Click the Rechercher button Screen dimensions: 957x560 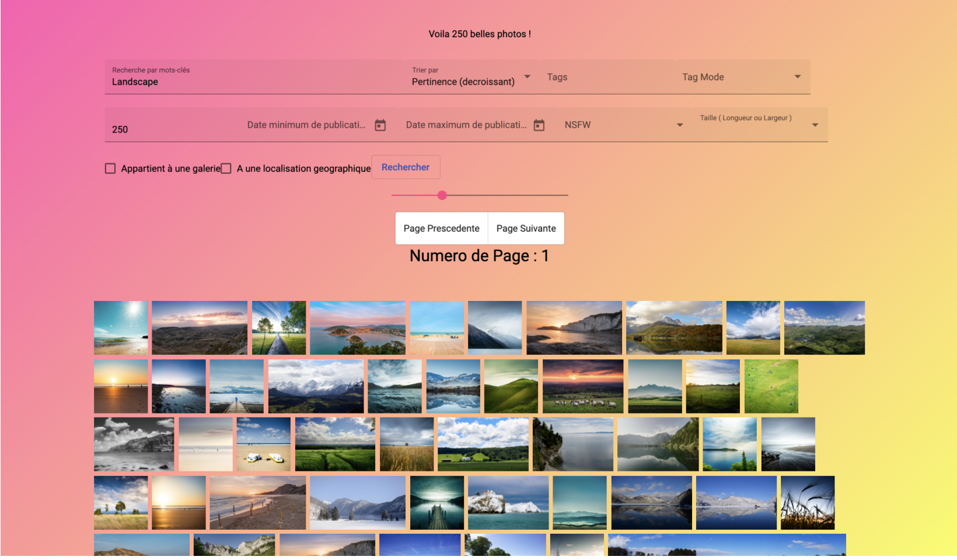[406, 167]
